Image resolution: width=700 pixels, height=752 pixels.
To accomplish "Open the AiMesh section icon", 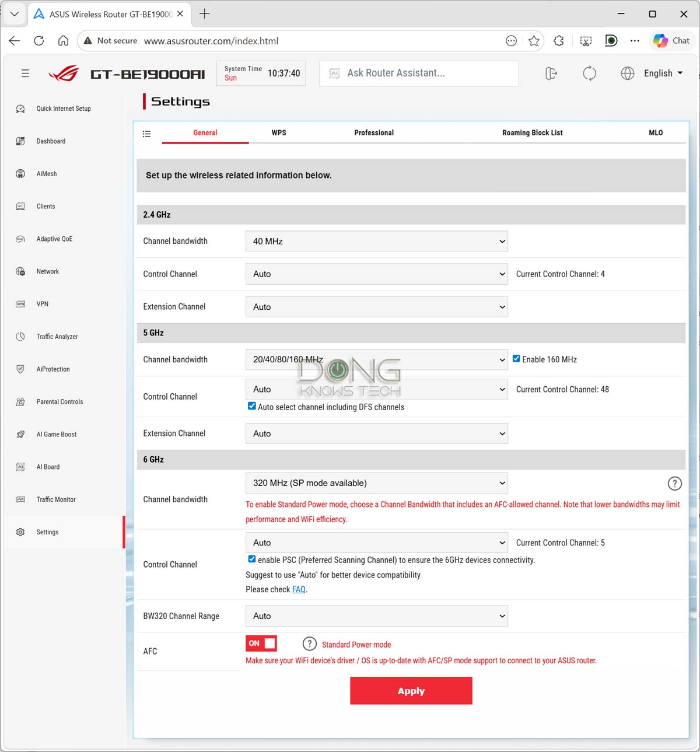I will (20, 173).
